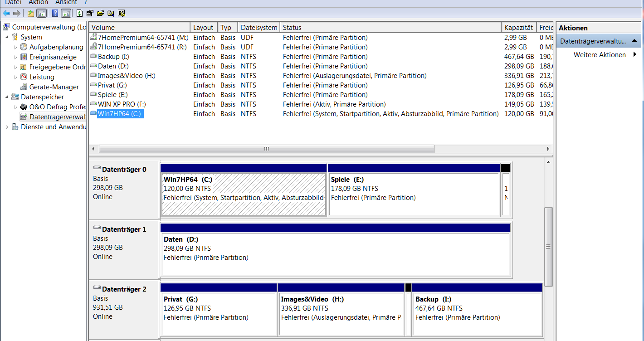Click the Dienste und Anwendungen icon

click(x=15, y=127)
